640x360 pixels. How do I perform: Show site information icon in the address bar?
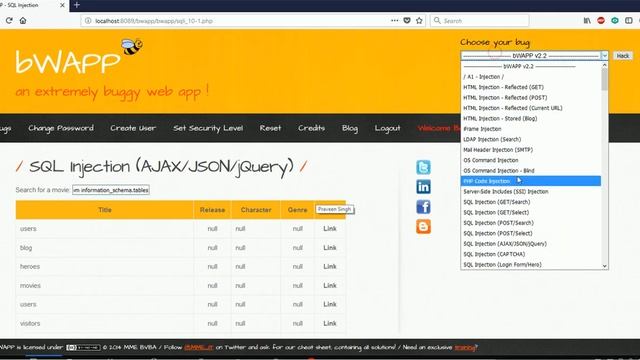coord(88,21)
